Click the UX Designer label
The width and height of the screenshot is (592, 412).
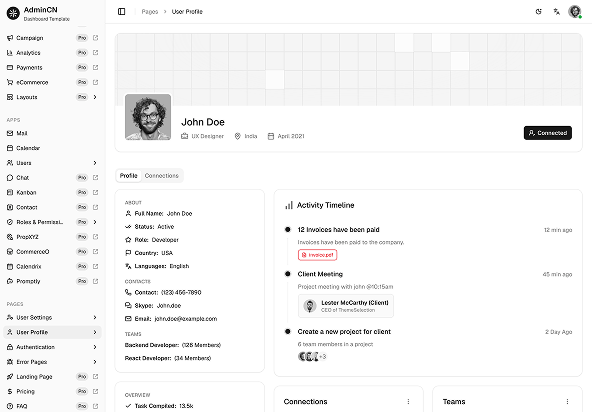tap(207, 136)
